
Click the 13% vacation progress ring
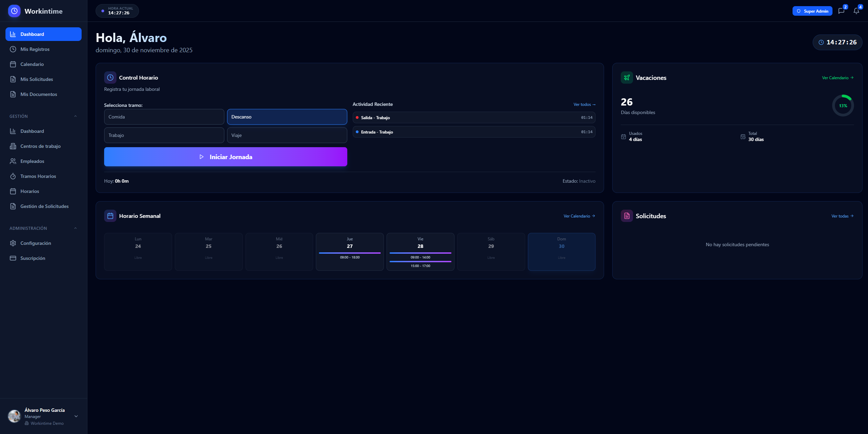pyautogui.click(x=842, y=105)
